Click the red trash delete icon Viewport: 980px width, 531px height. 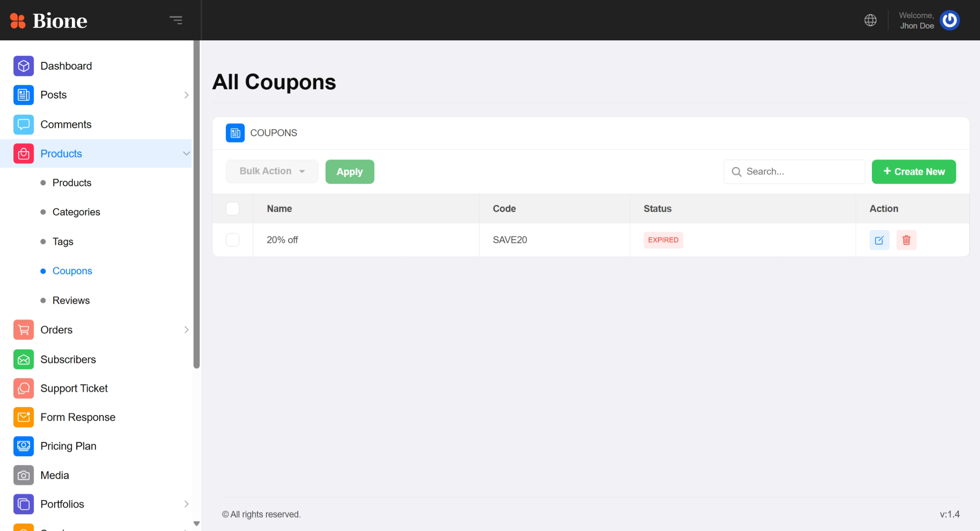click(906, 240)
